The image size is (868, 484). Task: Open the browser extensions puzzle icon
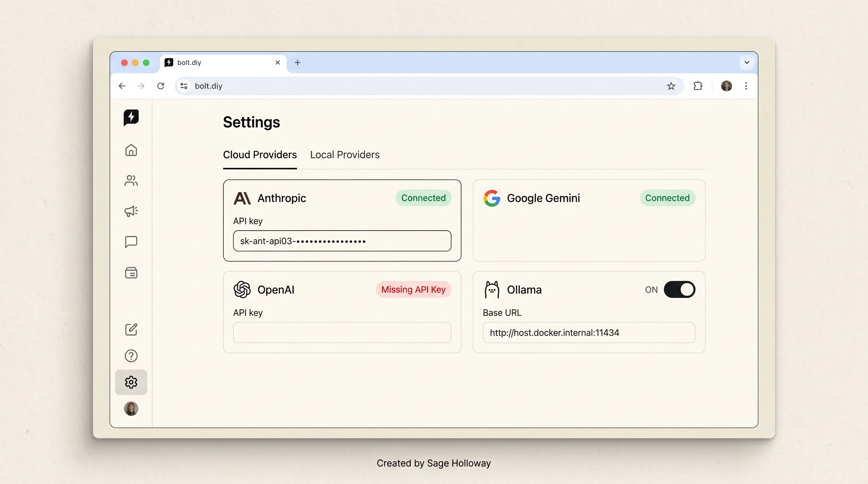(698, 86)
